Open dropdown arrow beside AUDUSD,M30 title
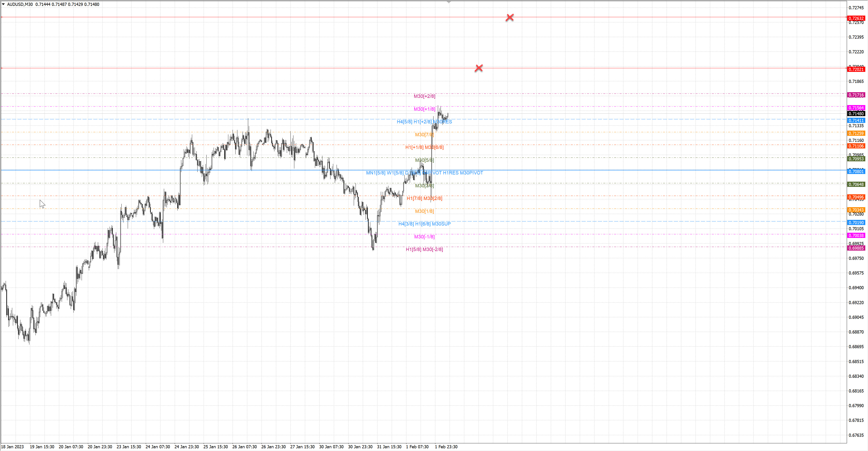The width and height of the screenshot is (868, 451). click(x=3, y=4)
